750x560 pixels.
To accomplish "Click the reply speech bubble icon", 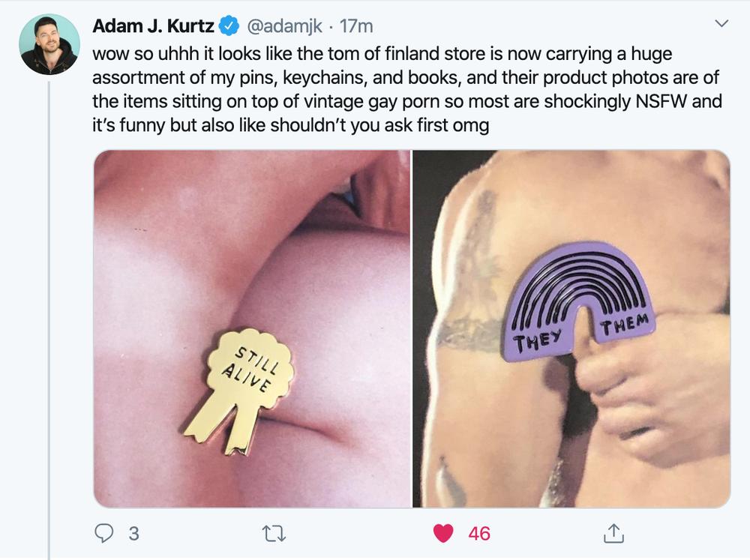I will coord(103,533).
